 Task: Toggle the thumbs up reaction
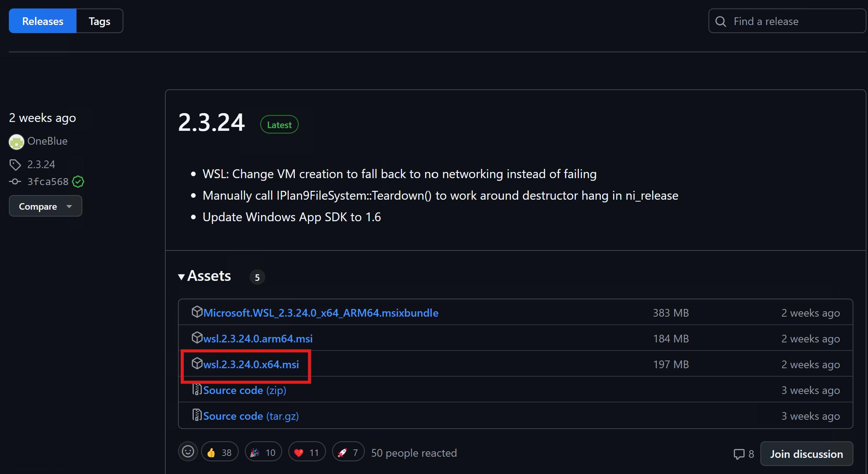click(219, 452)
